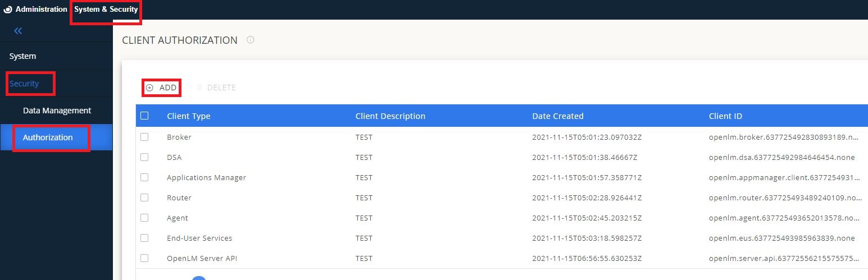Expand the System section in sidebar
Screen dimensions: 868x280
(23, 56)
